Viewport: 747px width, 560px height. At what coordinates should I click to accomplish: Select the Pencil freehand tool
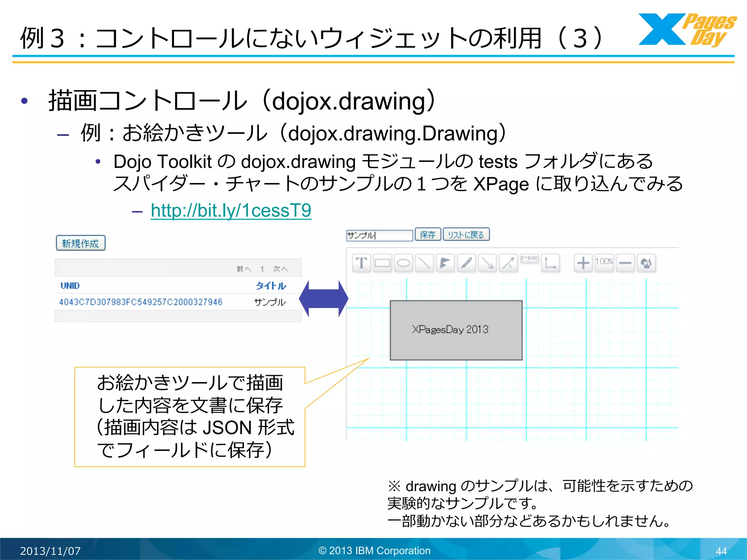[466, 263]
